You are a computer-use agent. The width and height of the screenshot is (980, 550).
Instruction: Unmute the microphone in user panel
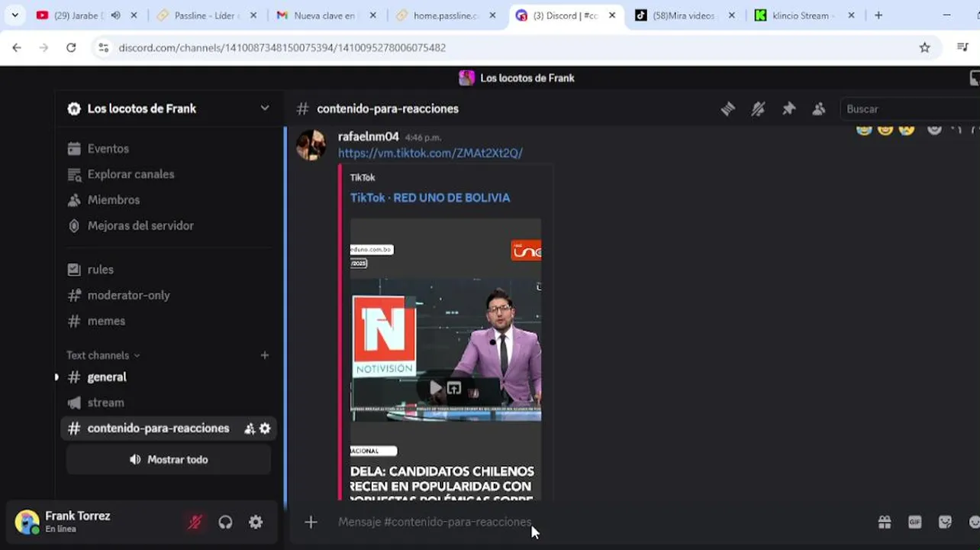pyautogui.click(x=195, y=522)
